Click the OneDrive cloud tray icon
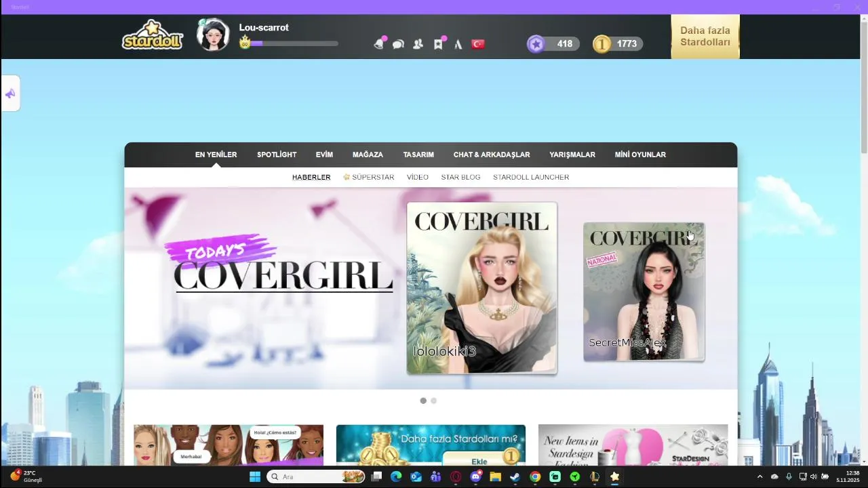868x488 pixels. click(774, 476)
